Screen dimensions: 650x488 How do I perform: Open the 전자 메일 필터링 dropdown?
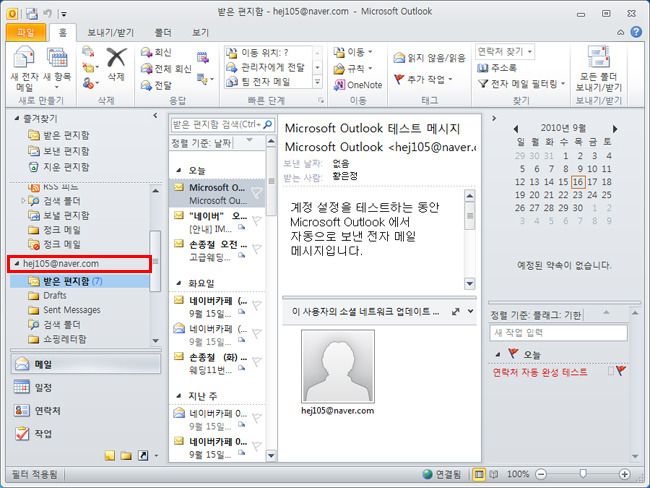(521, 84)
